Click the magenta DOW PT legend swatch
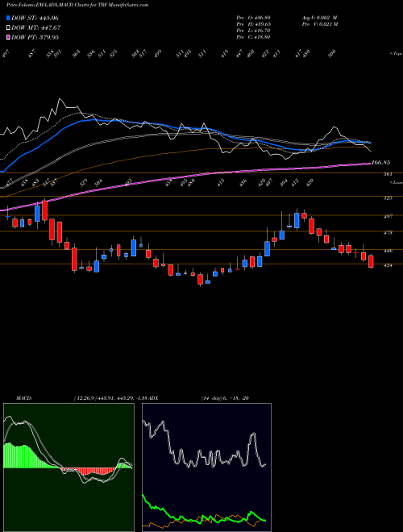The height and width of the screenshot is (532, 403). pyautogui.click(x=8, y=37)
